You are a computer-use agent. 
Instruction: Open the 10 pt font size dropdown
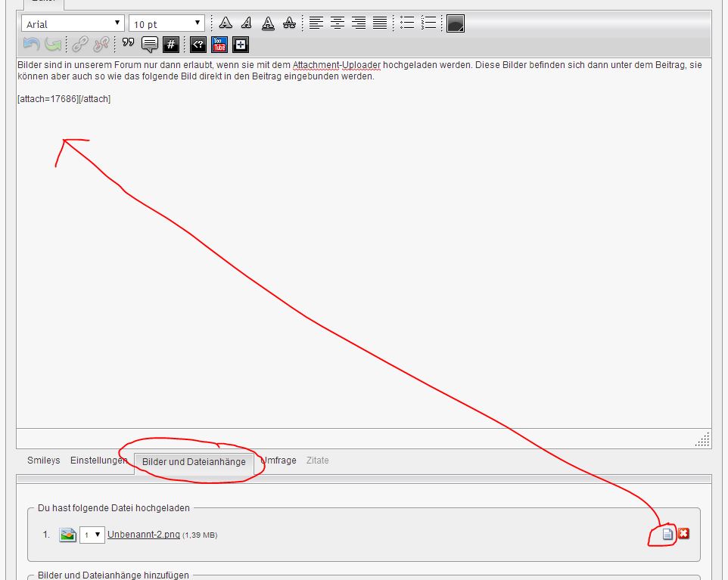tap(166, 24)
